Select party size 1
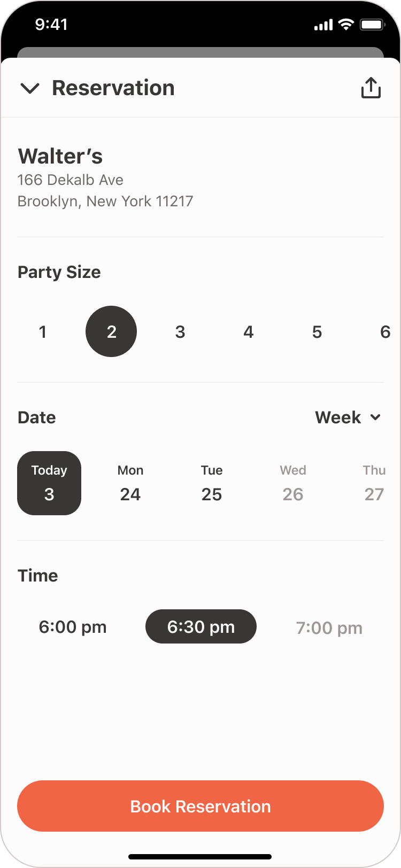 [x=43, y=332]
